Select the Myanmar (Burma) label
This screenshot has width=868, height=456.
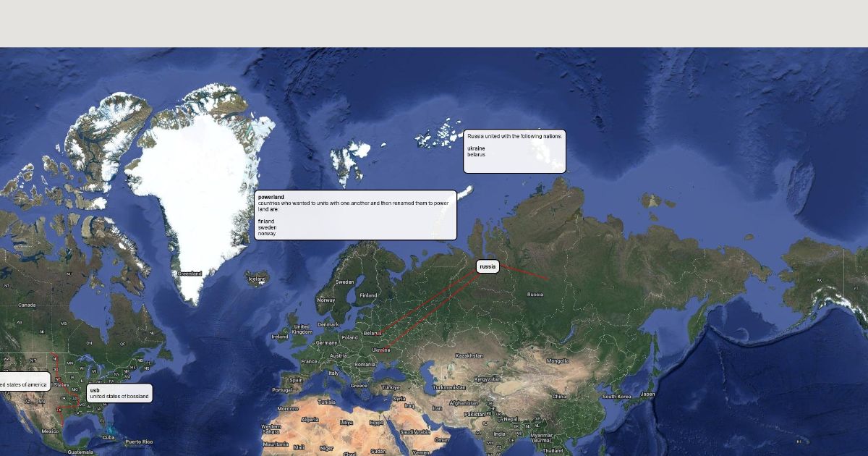[x=542, y=437]
